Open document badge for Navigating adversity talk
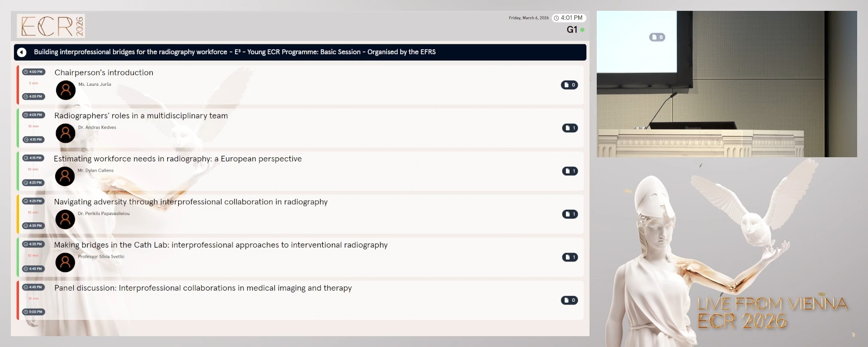868x347 pixels. [x=570, y=214]
